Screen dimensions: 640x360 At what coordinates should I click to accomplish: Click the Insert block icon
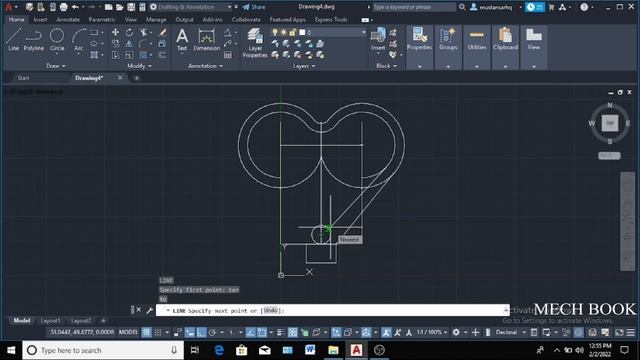(378, 40)
